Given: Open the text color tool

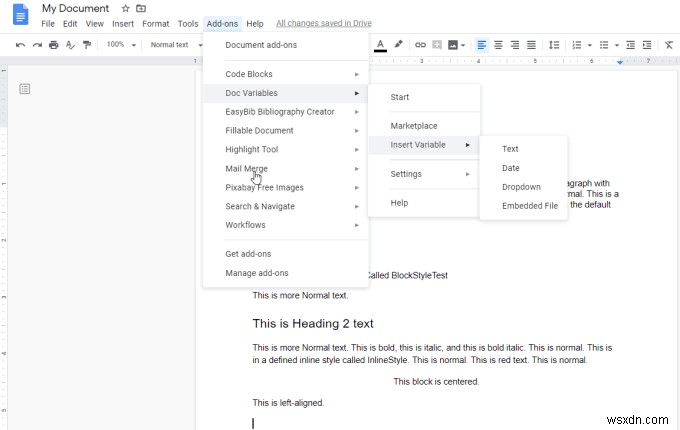Looking at the screenshot, I should [x=380, y=45].
